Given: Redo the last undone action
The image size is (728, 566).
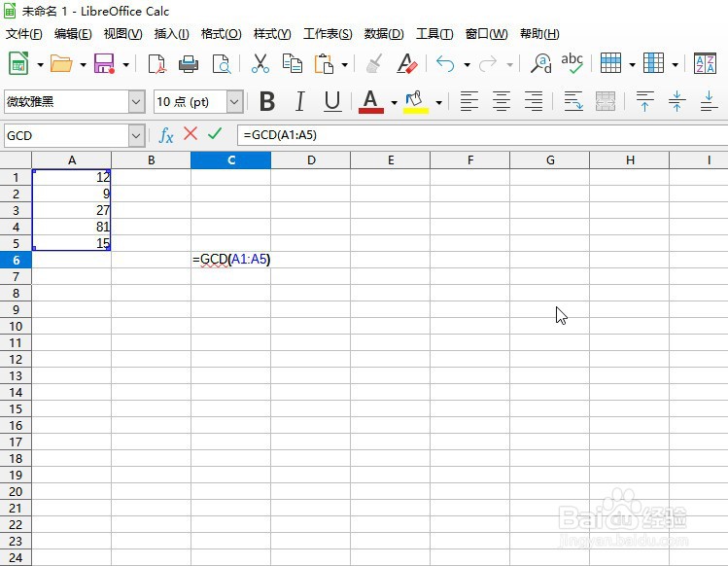Looking at the screenshot, I should click(488, 63).
